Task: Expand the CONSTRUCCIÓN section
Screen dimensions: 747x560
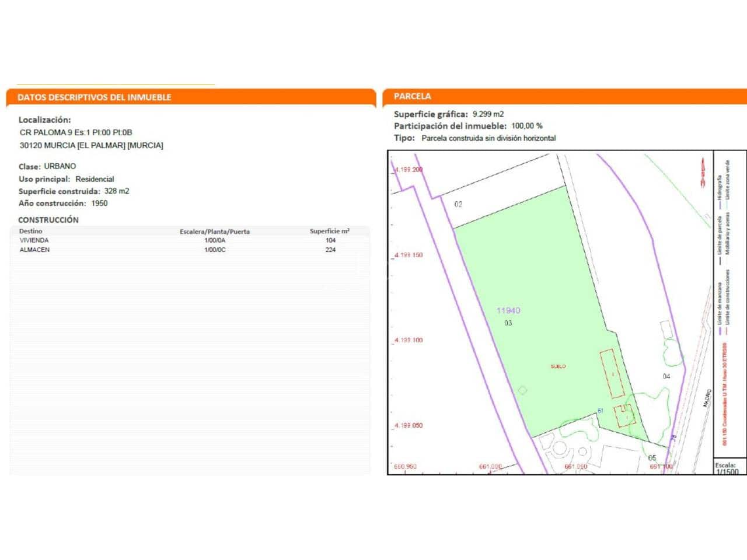Action: [x=49, y=220]
